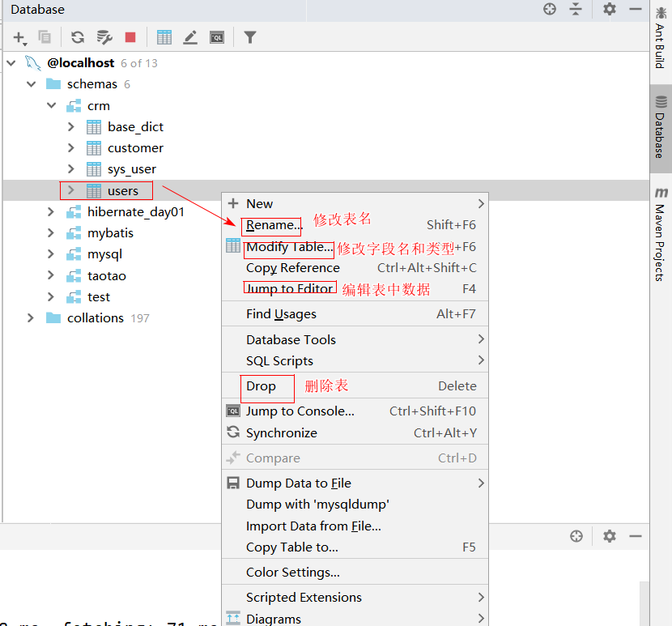Screen dimensions: 672x626
Task: Collapse the @localhost data source node
Action: coord(11,63)
